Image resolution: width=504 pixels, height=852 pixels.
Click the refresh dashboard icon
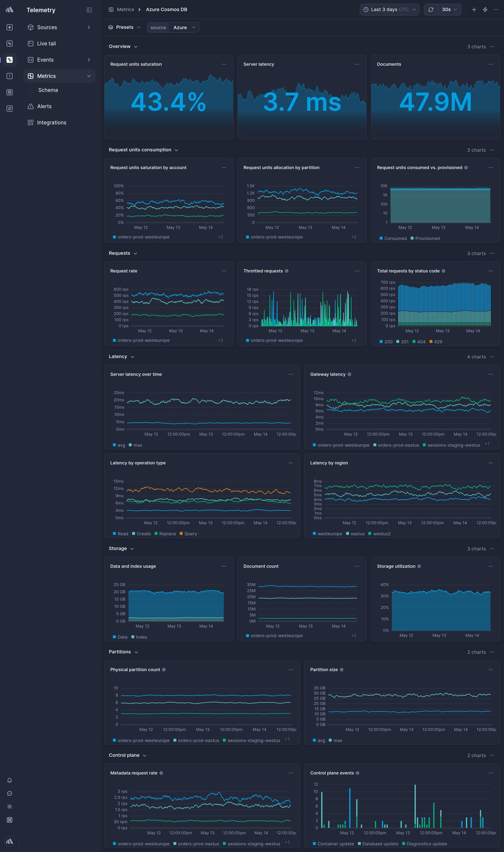point(431,9)
